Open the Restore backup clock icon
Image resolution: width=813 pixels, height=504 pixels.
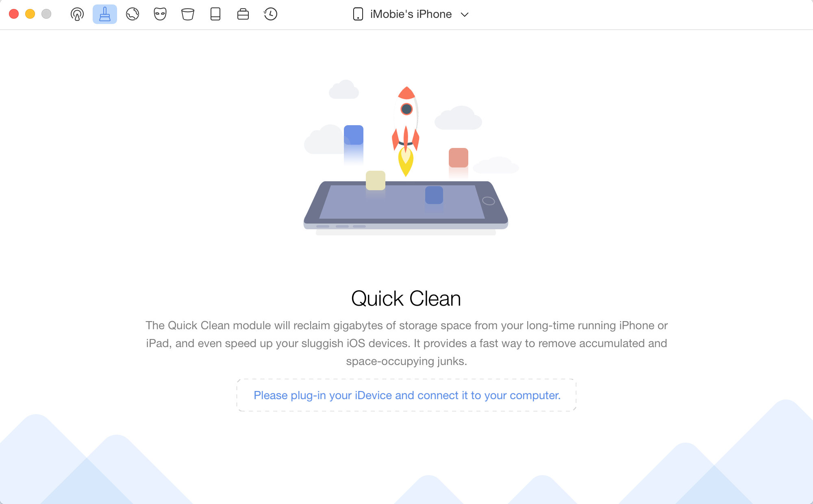click(x=270, y=14)
